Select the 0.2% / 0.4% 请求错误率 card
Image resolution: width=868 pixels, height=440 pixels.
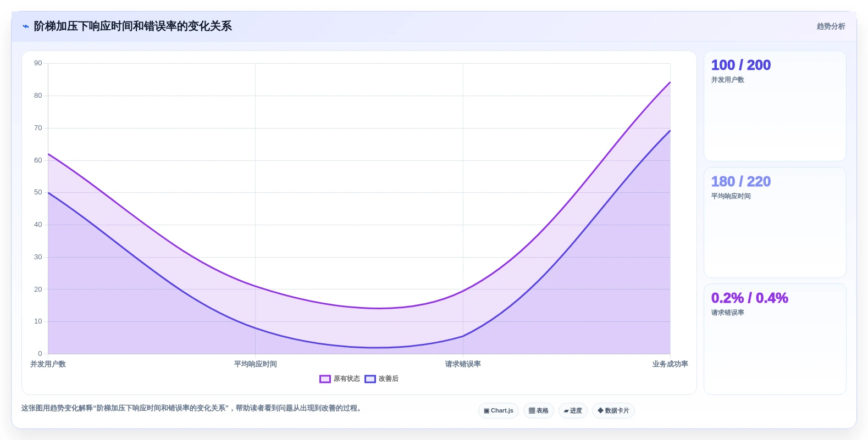coord(775,339)
